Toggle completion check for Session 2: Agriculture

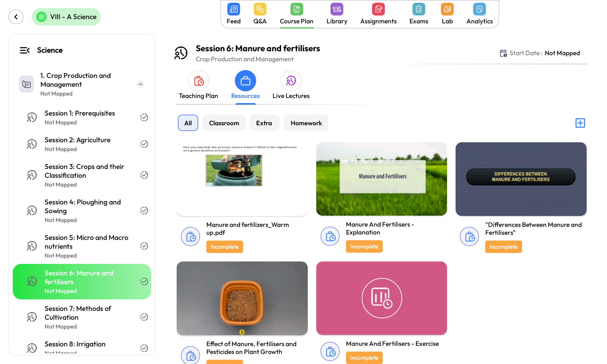pos(144,144)
